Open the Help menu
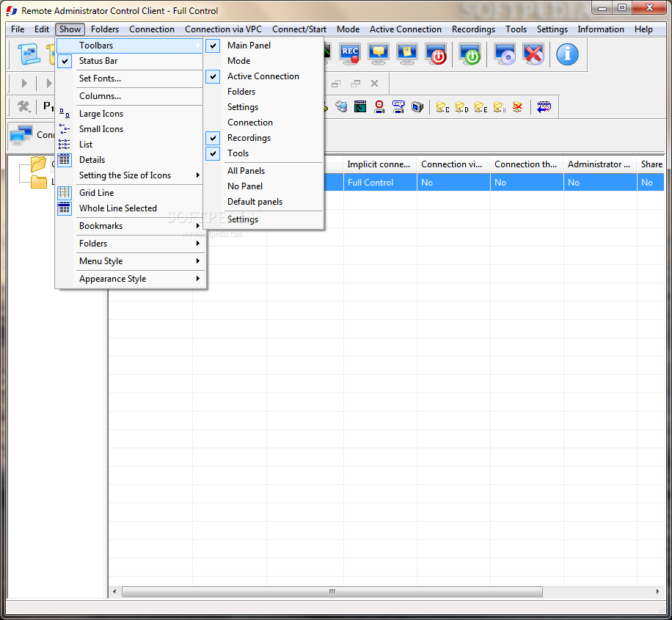 click(643, 29)
